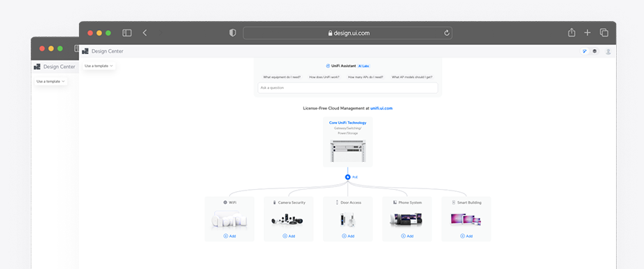Screen dimensions: 644x269
Task: Open the Core UniFi rack image
Action: [x=348, y=151]
